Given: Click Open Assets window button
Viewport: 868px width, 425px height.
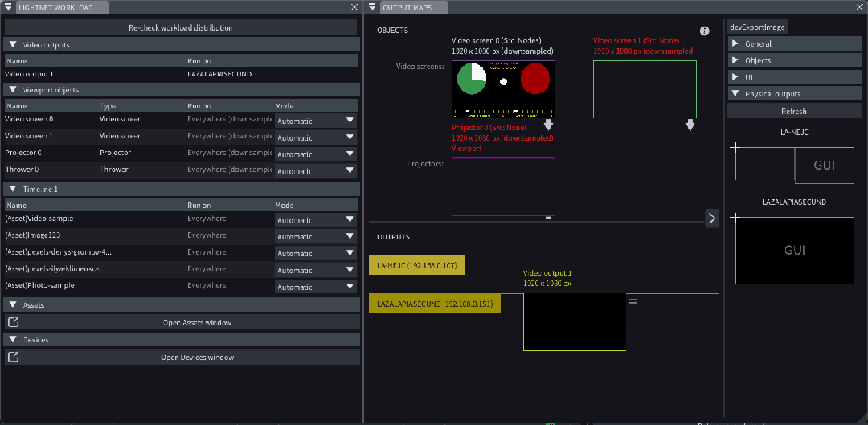Looking at the screenshot, I should point(182,322).
